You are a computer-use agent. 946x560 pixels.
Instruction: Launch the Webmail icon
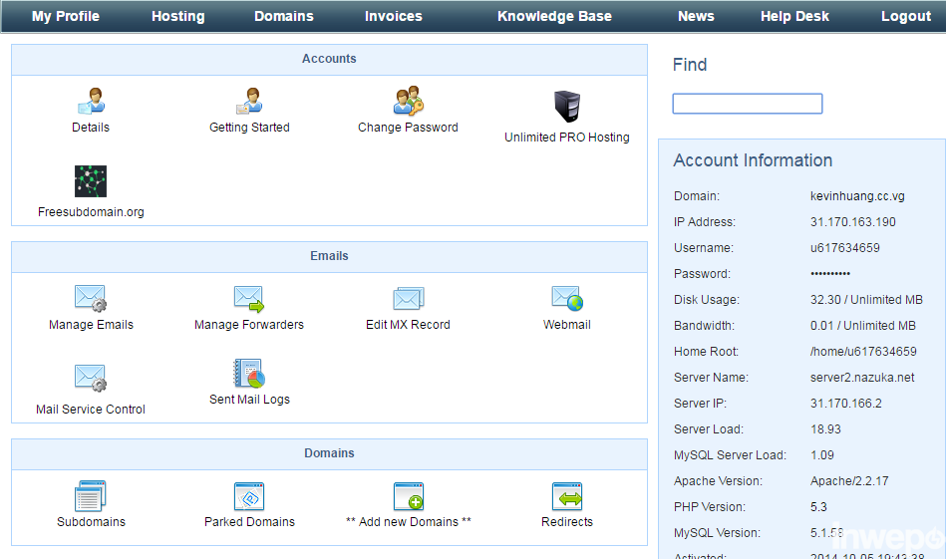click(x=567, y=299)
